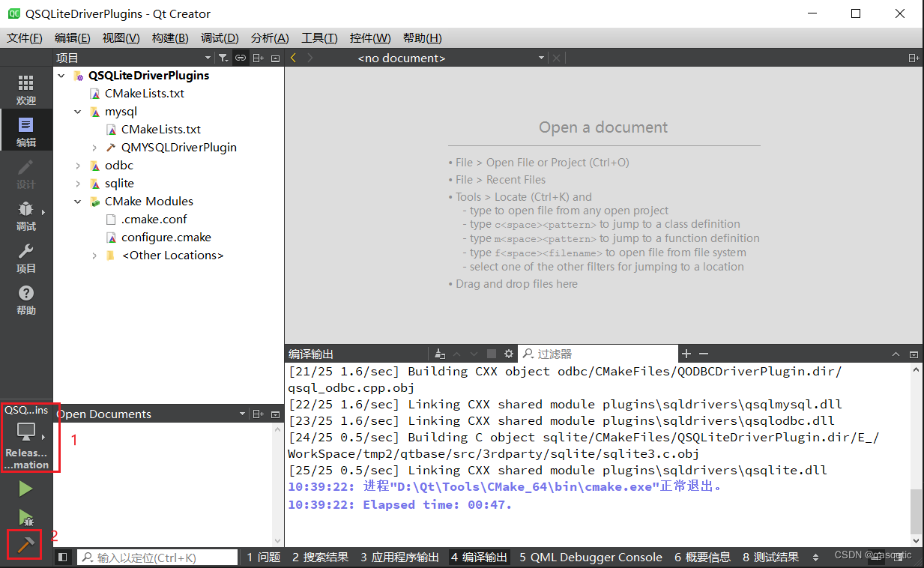Click the green Run button
Viewport: 924px width, 568px height.
tap(25, 489)
